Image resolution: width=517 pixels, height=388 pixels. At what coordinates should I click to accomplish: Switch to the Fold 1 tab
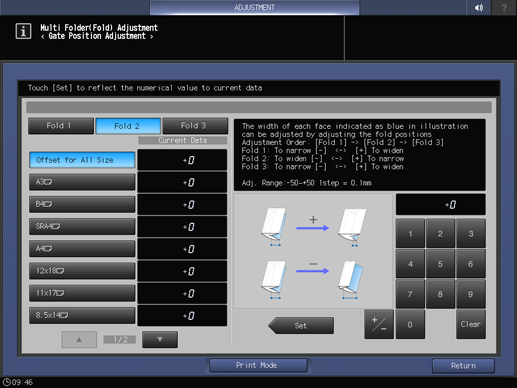coord(61,126)
